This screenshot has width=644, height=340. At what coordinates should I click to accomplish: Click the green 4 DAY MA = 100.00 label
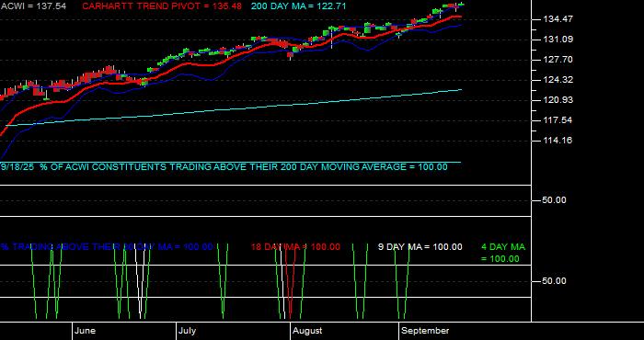(x=503, y=253)
